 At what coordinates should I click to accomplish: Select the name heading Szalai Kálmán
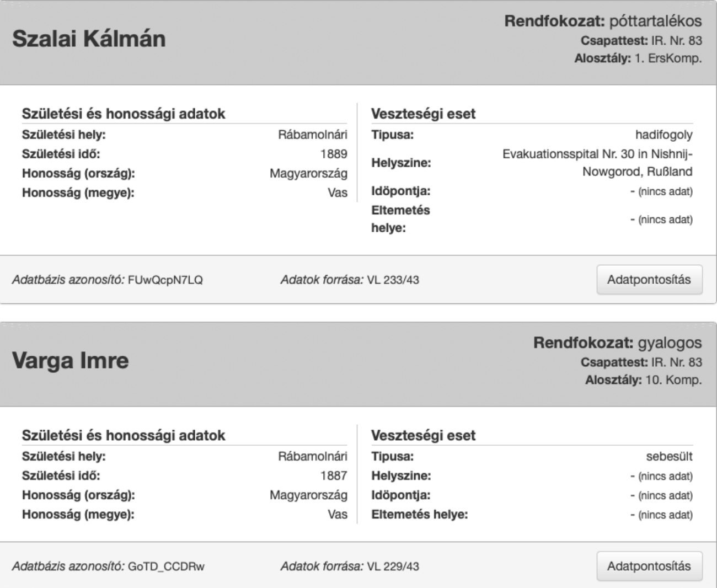point(89,39)
